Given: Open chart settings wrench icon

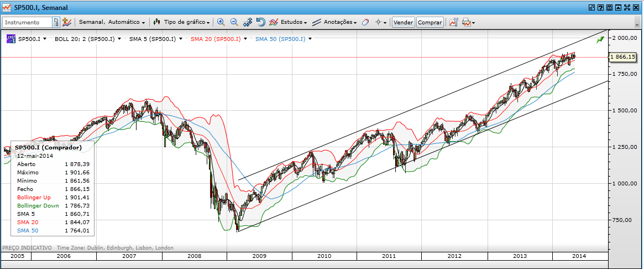Looking at the screenshot, I should 453,22.
